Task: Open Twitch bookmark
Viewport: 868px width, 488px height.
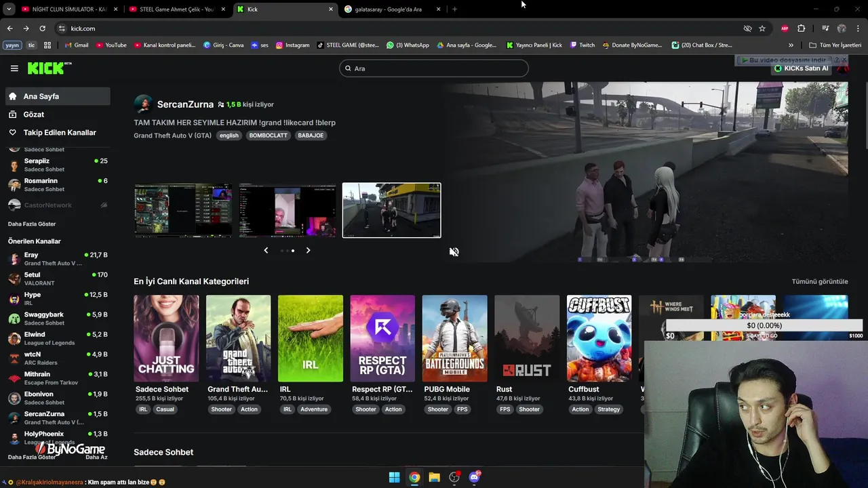Action: 583,45
